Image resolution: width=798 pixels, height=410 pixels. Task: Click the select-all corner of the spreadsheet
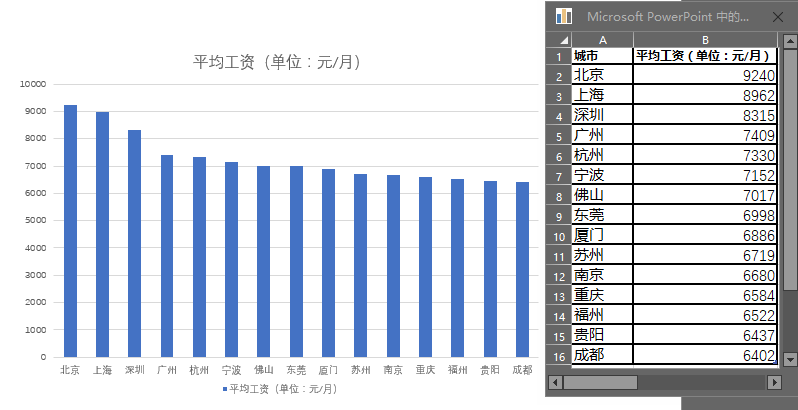click(x=559, y=40)
